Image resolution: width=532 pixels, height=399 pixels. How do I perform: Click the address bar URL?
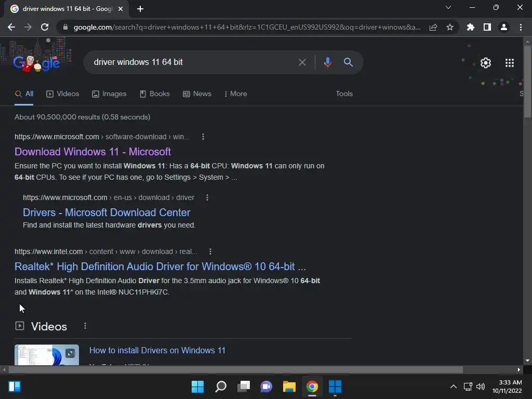coord(247,27)
